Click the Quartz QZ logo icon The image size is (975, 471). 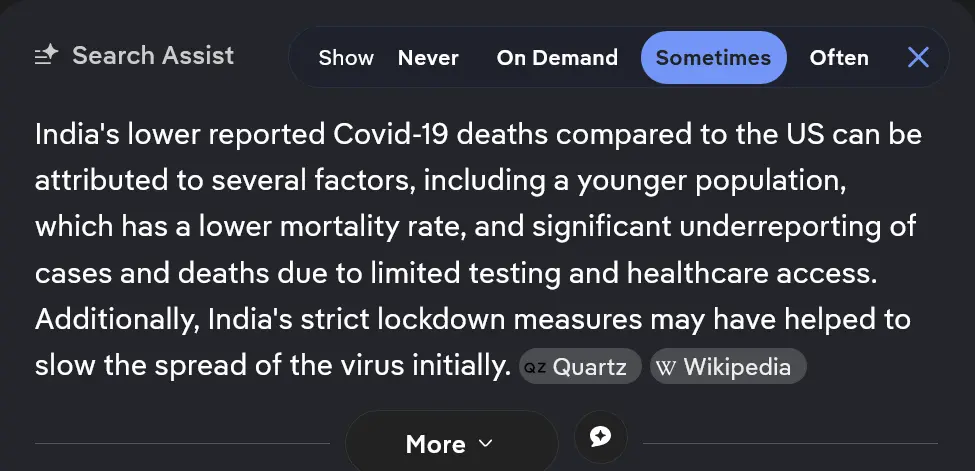click(x=535, y=368)
